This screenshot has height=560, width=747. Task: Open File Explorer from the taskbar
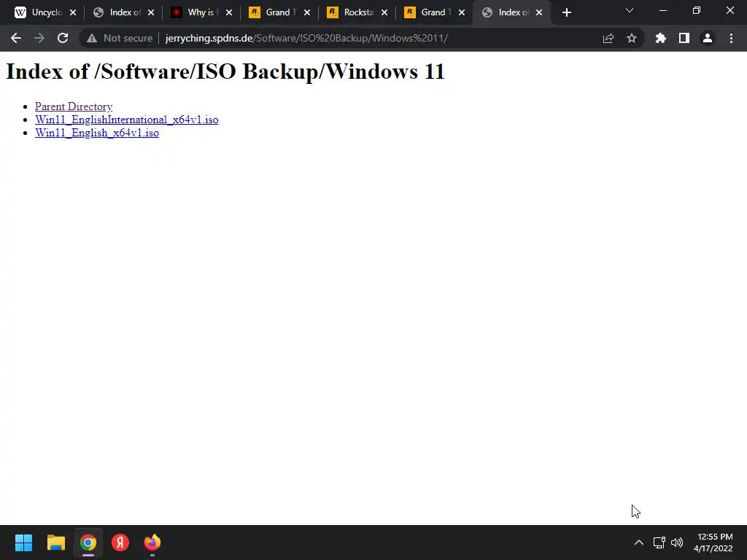coord(55,542)
